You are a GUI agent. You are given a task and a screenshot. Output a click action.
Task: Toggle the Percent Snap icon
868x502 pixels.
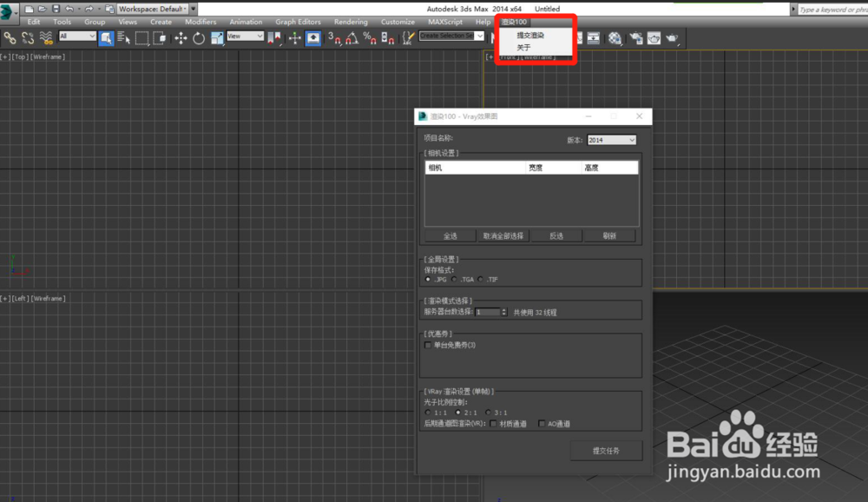click(x=370, y=37)
